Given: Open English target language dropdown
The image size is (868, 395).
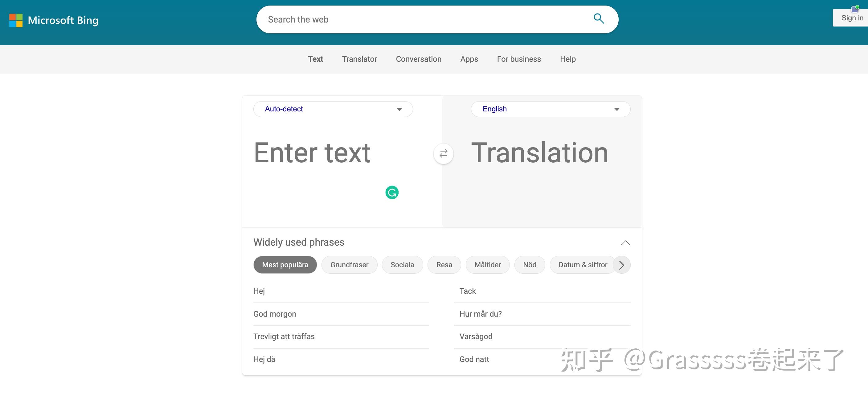Looking at the screenshot, I should [550, 109].
